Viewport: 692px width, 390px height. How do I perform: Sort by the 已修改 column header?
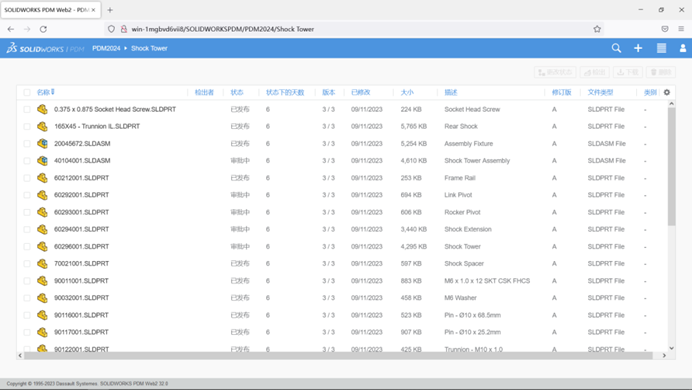tap(361, 92)
